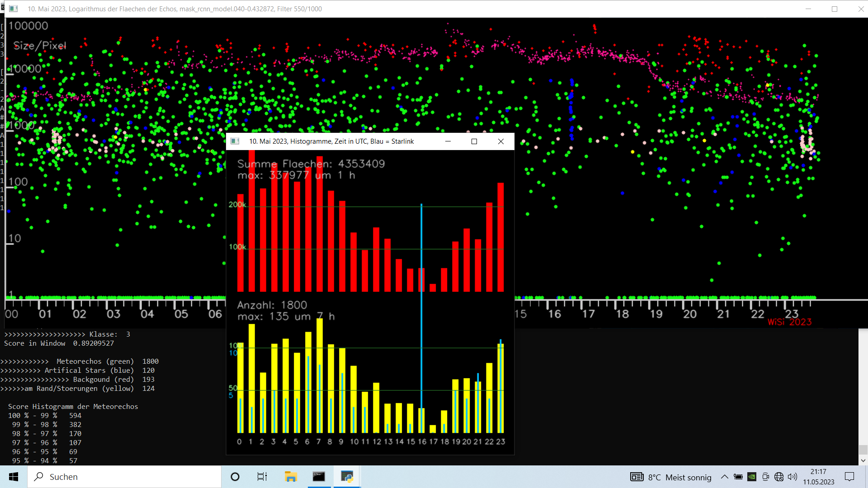Click the Cortana circle icon in taskbar
This screenshot has height=488, width=868.
235,477
